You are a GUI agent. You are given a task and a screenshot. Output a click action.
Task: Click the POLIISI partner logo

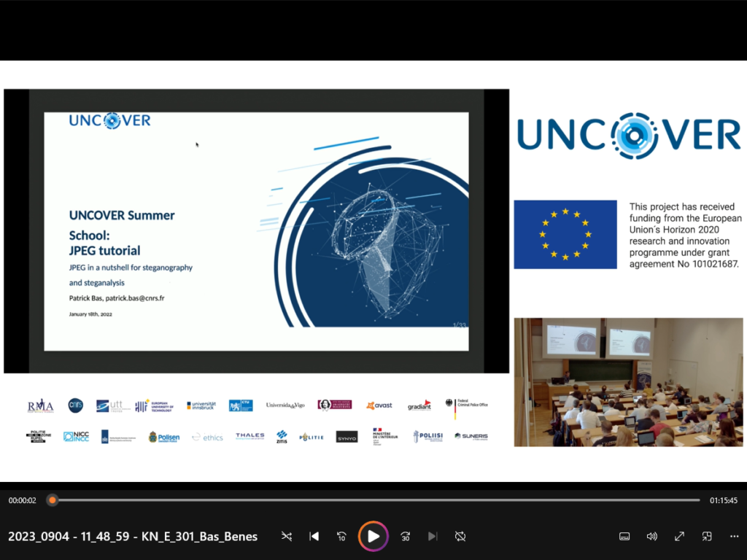tap(428, 436)
